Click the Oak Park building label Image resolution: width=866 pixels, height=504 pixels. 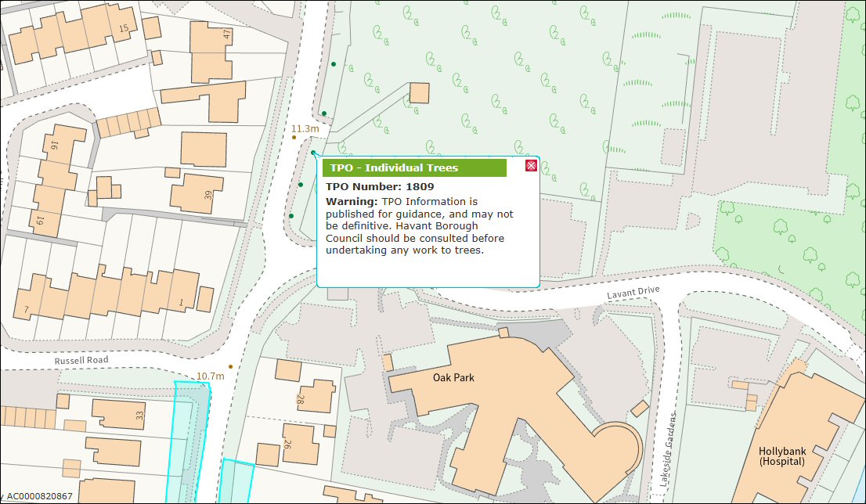pyautogui.click(x=453, y=377)
